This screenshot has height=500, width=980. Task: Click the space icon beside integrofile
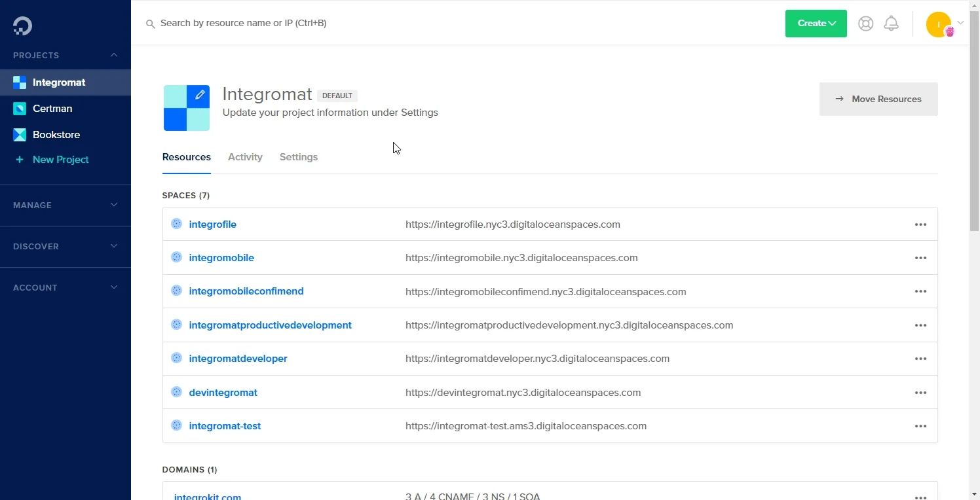pyautogui.click(x=176, y=224)
